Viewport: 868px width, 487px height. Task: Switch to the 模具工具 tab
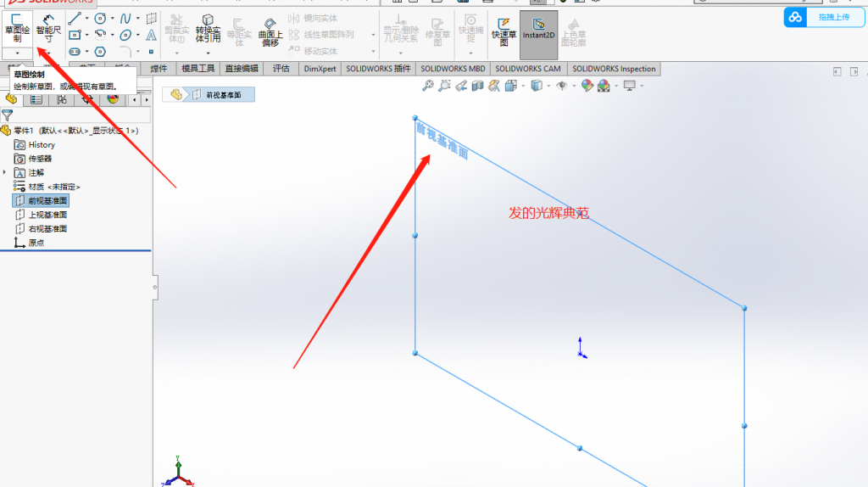tap(195, 69)
